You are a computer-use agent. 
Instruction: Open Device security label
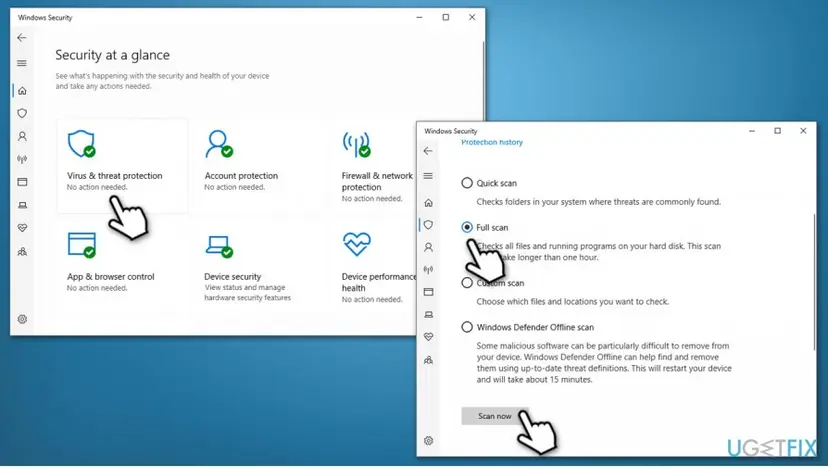pyautogui.click(x=232, y=277)
